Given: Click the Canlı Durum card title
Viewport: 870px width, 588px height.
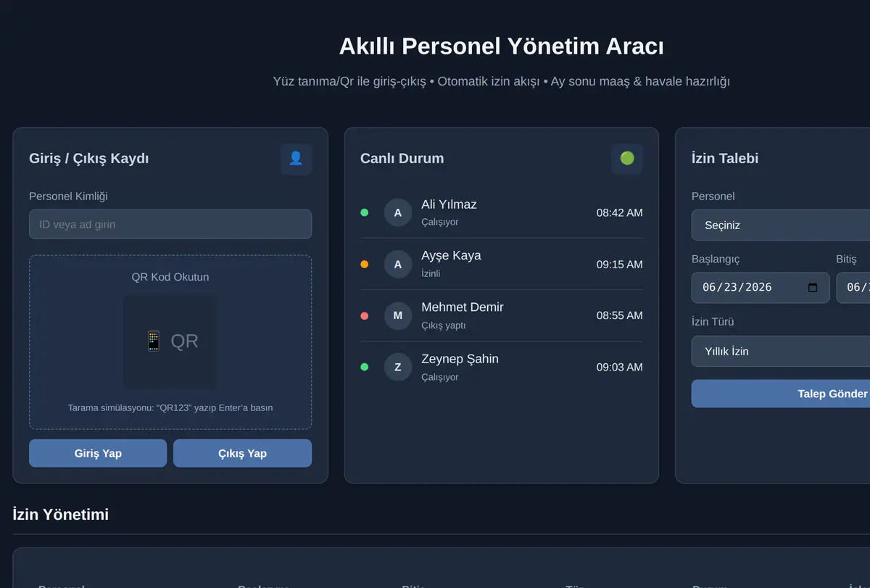Looking at the screenshot, I should [x=402, y=158].
